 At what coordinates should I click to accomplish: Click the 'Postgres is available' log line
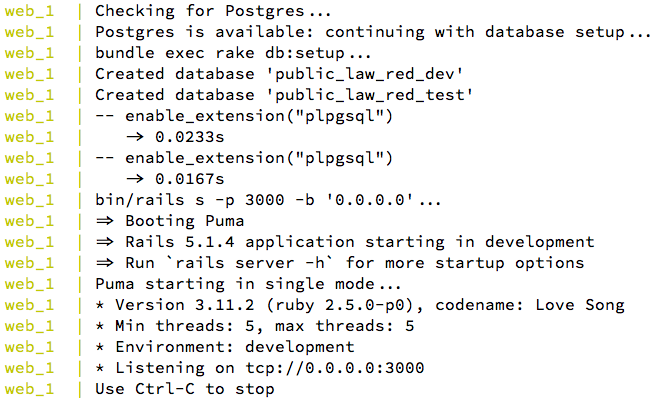373,32
